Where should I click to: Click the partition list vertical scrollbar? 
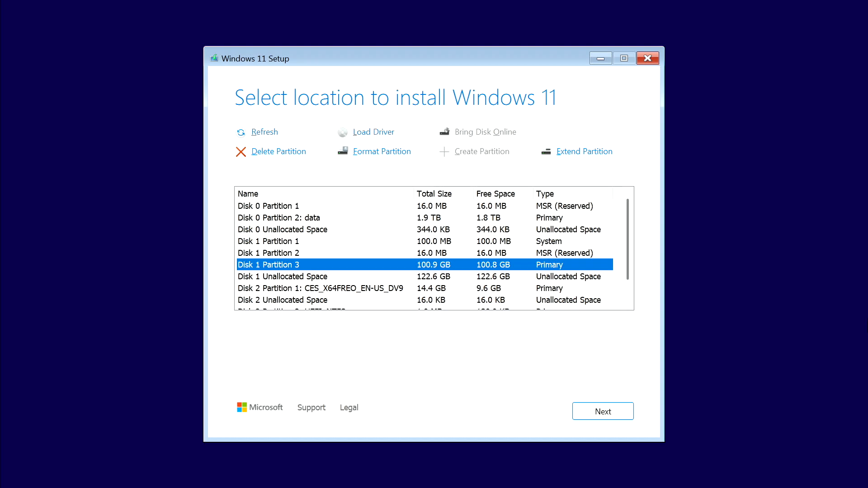point(627,239)
